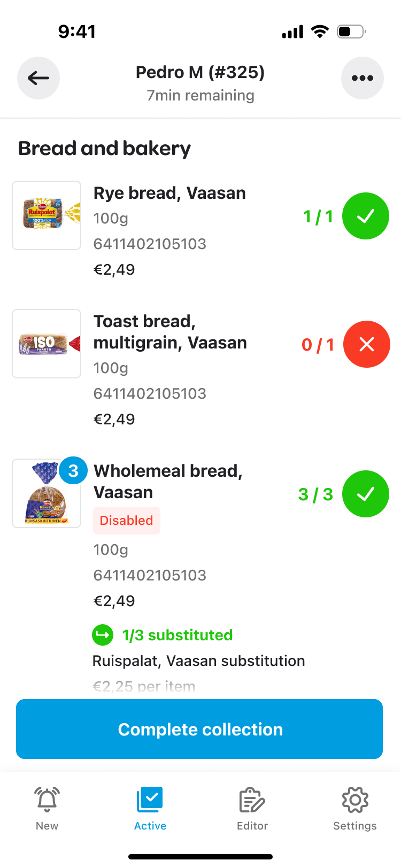Open the three-dots more options menu
The height and width of the screenshot is (868, 401).
[362, 78]
